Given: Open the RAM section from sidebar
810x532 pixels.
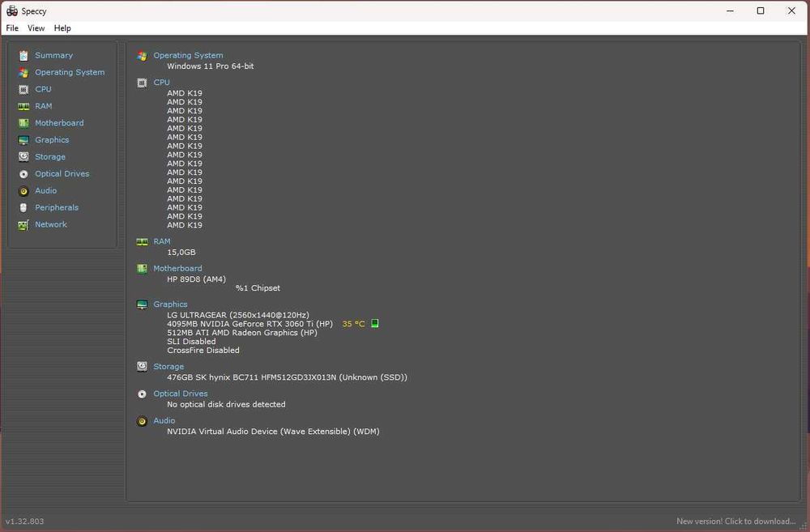Looking at the screenshot, I should coord(44,106).
